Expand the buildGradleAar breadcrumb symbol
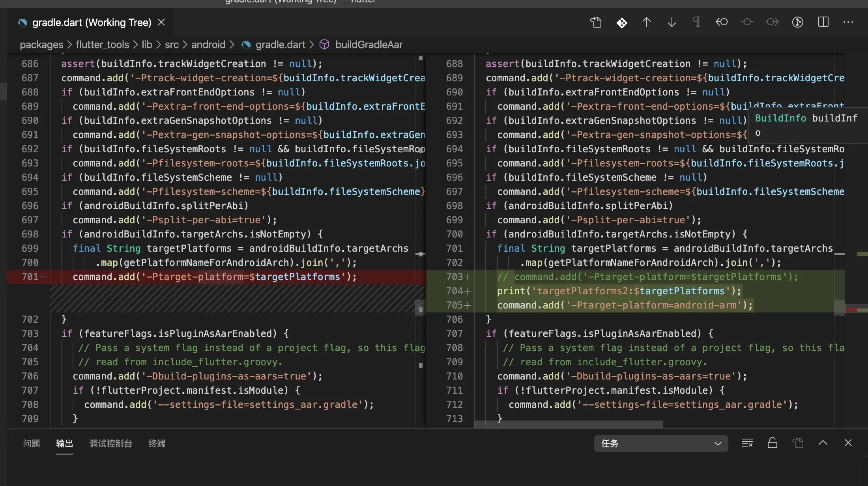 tap(369, 45)
